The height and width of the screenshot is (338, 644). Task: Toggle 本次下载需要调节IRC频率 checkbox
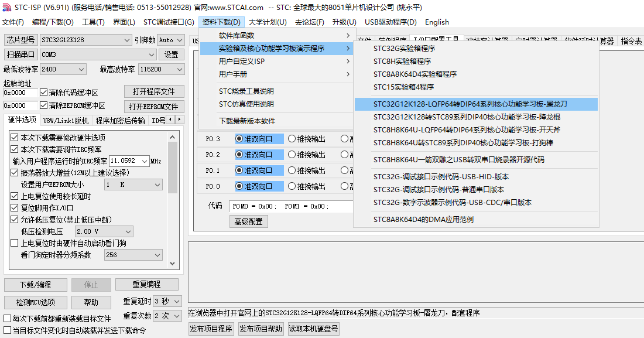point(15,149)
